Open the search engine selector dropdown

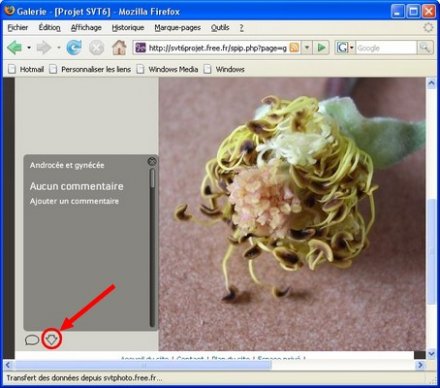(x=345, y=48)
